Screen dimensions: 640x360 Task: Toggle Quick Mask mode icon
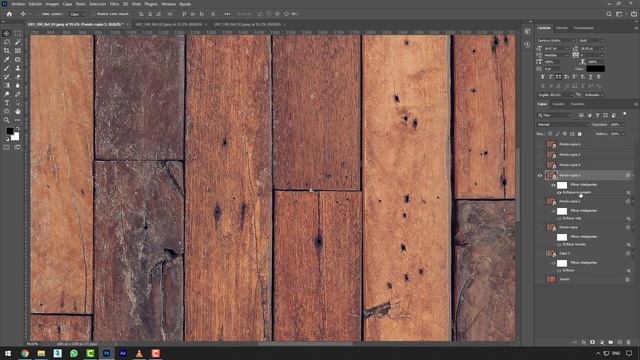click(7, 147)
